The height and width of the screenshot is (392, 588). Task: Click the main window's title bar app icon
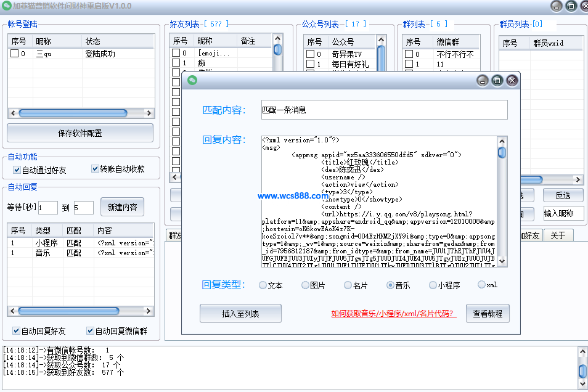click(x=7, y=6)
